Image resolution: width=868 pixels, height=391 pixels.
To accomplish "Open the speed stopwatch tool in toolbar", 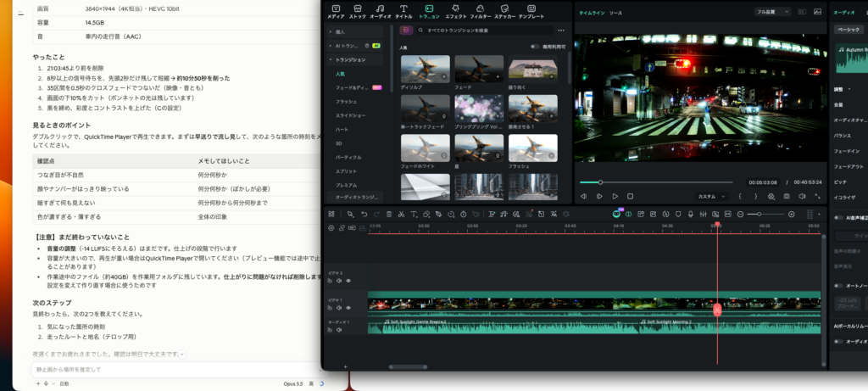I will tap(464, 215).
